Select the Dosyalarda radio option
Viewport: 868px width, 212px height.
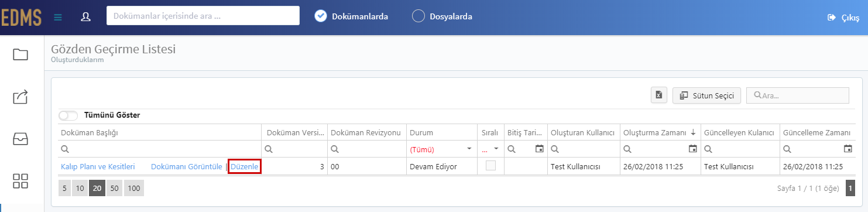[x=418, y=16]
